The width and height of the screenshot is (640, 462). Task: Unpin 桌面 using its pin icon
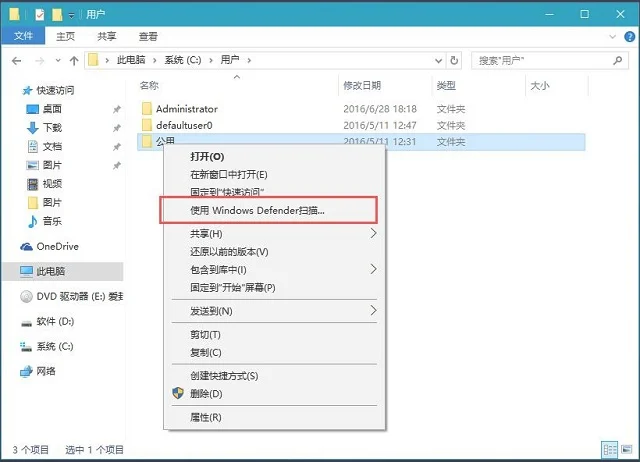point(117,109)
